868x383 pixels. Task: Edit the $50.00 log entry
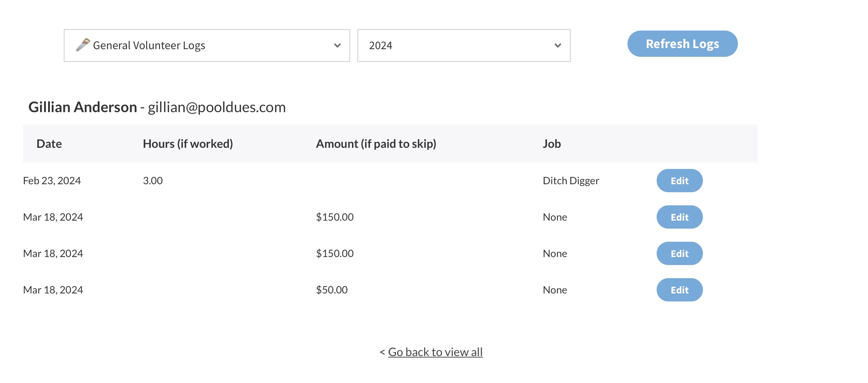(x=679, y=290)
